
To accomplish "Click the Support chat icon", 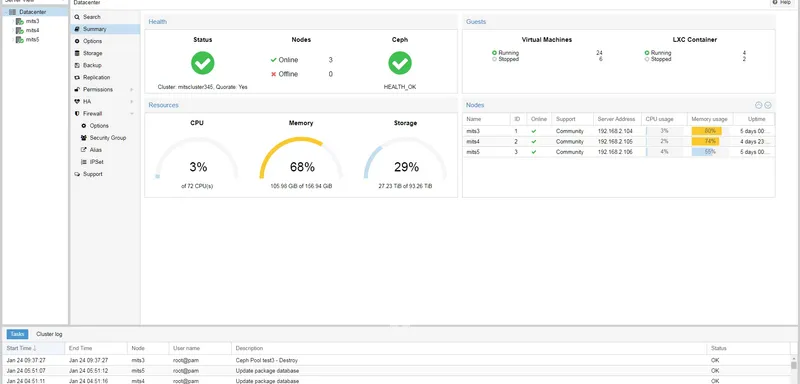I will (77, 174).
